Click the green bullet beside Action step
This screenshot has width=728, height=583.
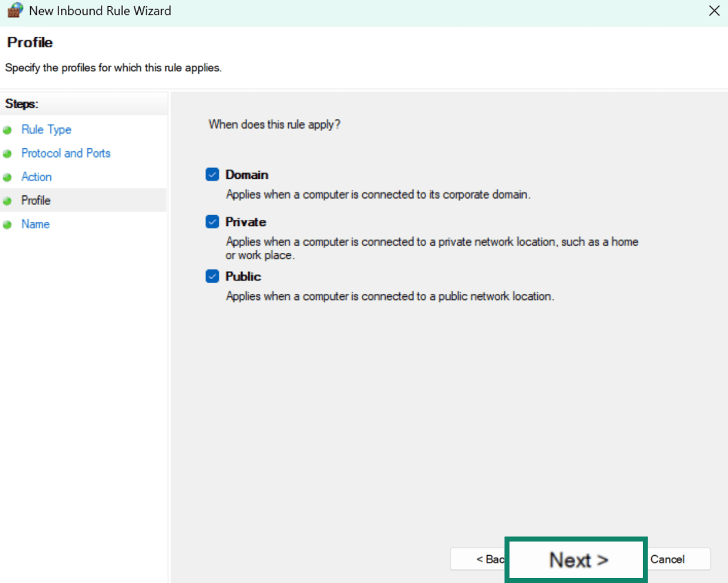[x=7, y=178]
